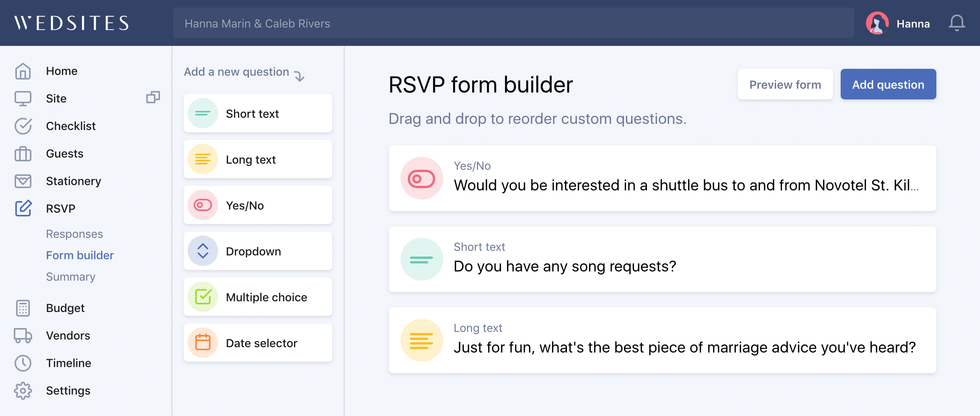Click the Checklist checkmark circle icon
980x416 pixels.
click(x=23, y=126)
